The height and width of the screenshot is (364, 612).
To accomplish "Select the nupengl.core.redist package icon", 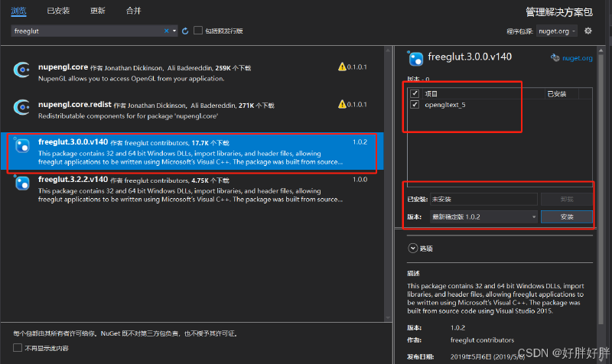I will 21,107.
